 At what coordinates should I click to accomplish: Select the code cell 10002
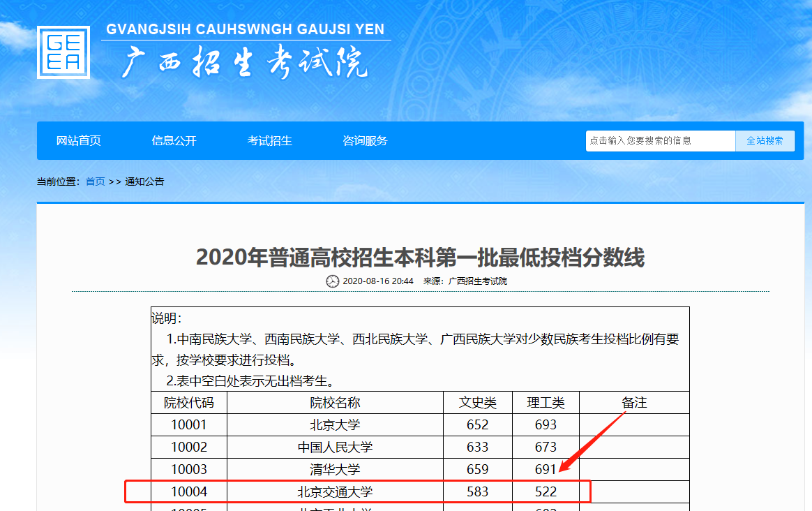click(x=189, y=447)
